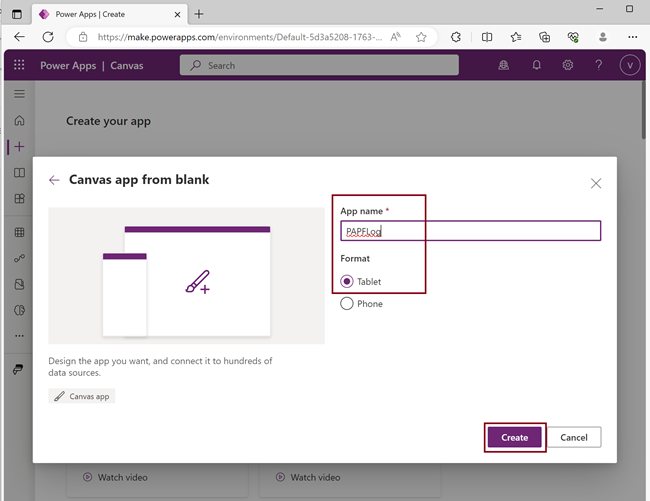
Task: Open the help question mark icon
Action: (x=598, y=65)
